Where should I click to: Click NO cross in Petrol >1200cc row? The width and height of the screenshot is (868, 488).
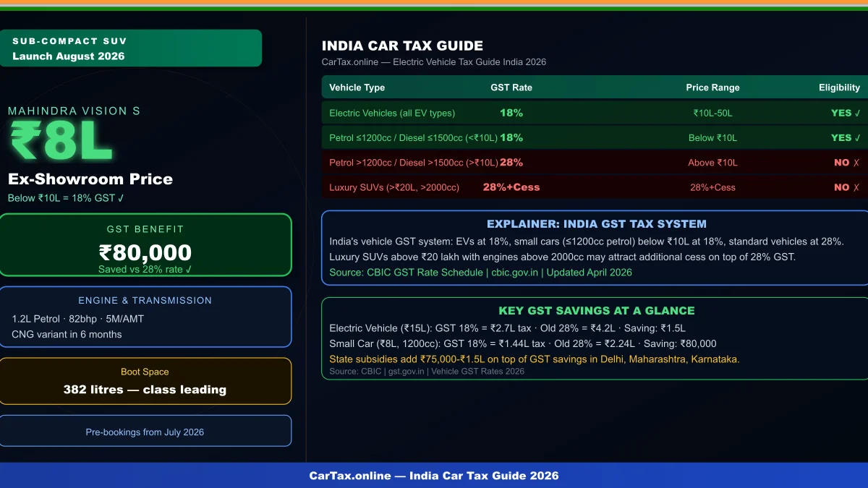click(846, 163)
